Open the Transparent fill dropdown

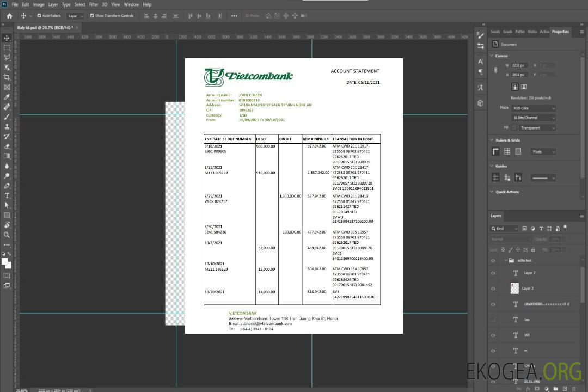tap(537, 128)
